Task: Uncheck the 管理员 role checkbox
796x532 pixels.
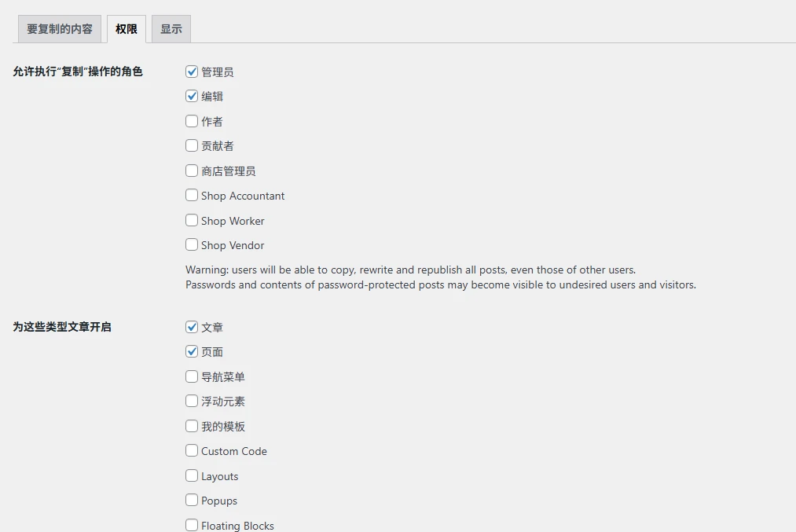Action: [192, 72]
